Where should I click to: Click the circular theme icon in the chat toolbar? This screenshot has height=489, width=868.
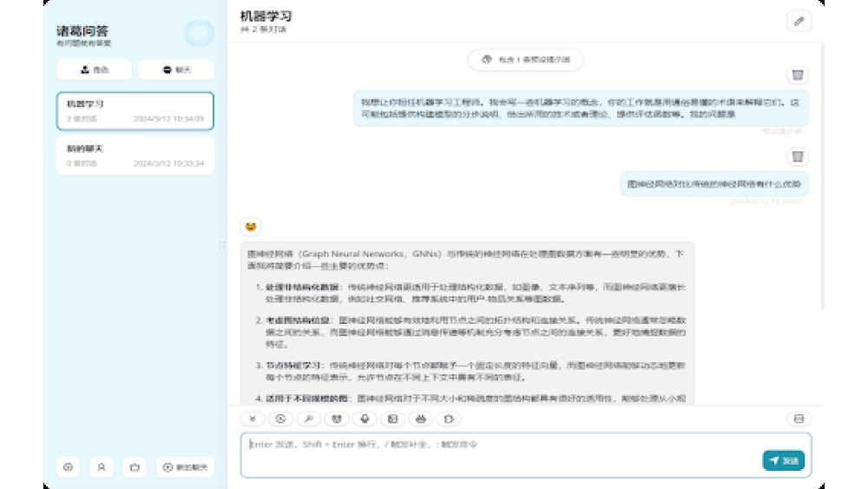click(x=280, y=419)
